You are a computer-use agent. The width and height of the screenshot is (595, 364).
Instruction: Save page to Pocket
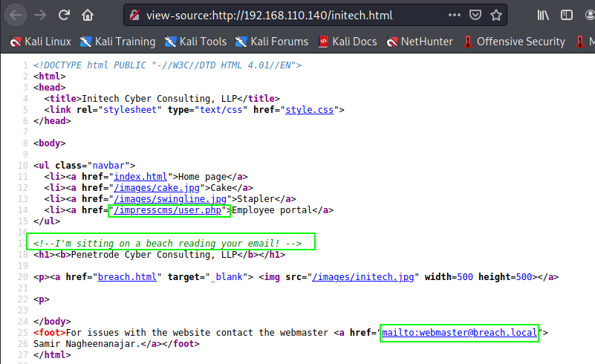[474, 14]
